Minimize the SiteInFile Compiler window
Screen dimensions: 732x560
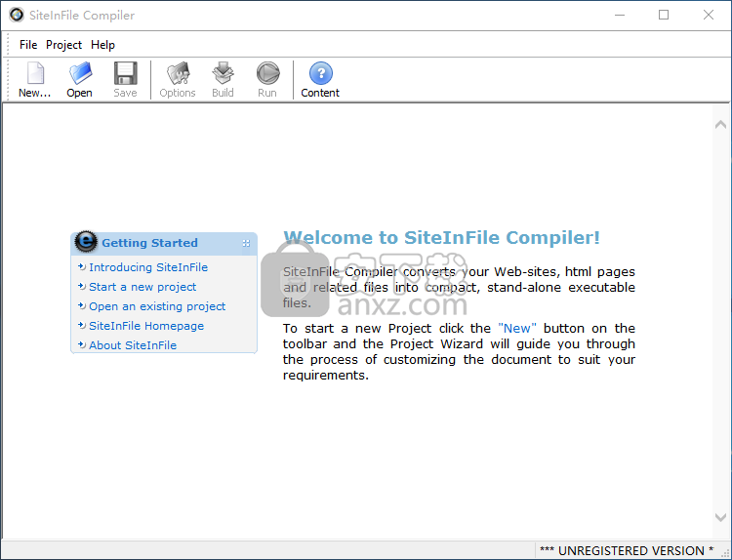(x=620, y=15)
